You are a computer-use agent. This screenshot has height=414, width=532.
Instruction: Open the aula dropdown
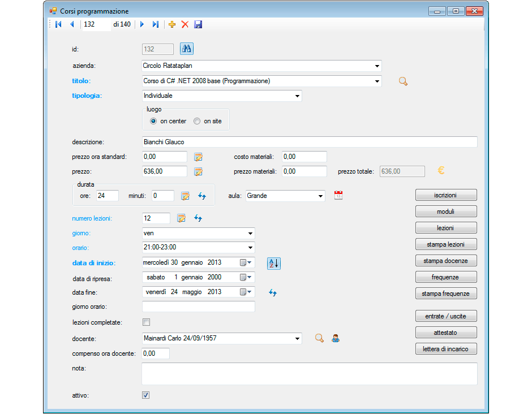pos(320,196)
